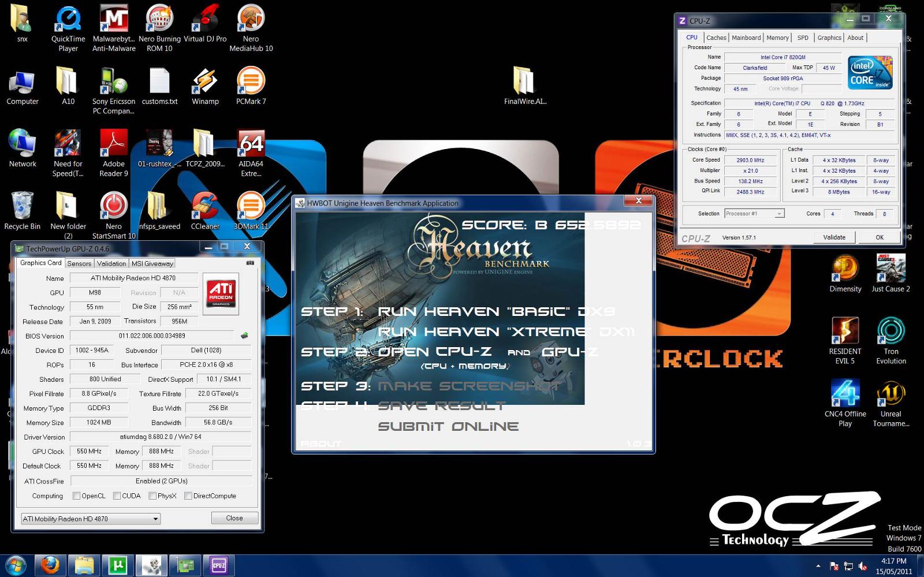Viewport: 924px width, 577px height.
Task: Open AIDA64 Extreme desktop icon
Action: (251, 152)
